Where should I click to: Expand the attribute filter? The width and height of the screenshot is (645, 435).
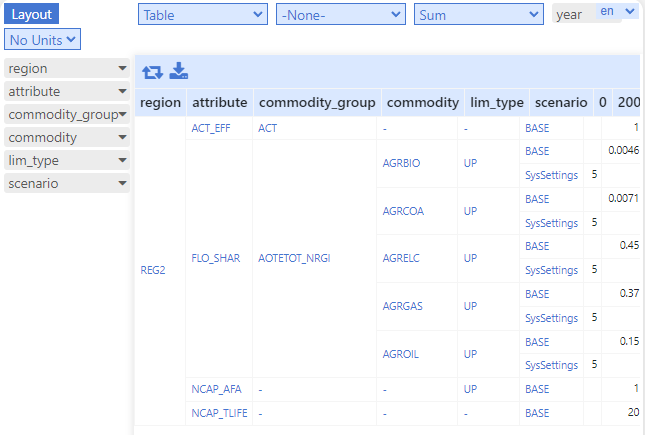pos(67,91)
